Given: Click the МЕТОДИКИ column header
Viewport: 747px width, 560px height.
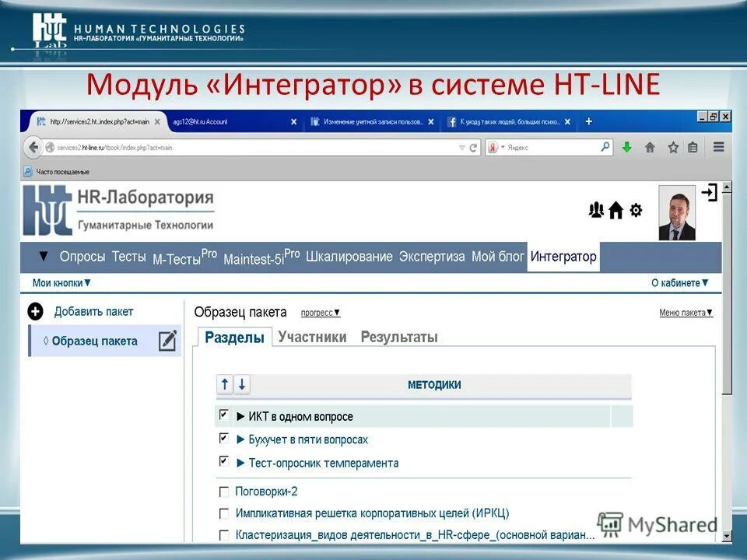Looking at the screenshot, I should [434, 385].
